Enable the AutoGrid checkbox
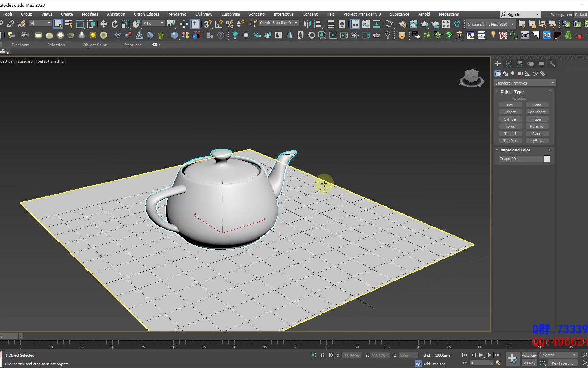 coord(509,98)
